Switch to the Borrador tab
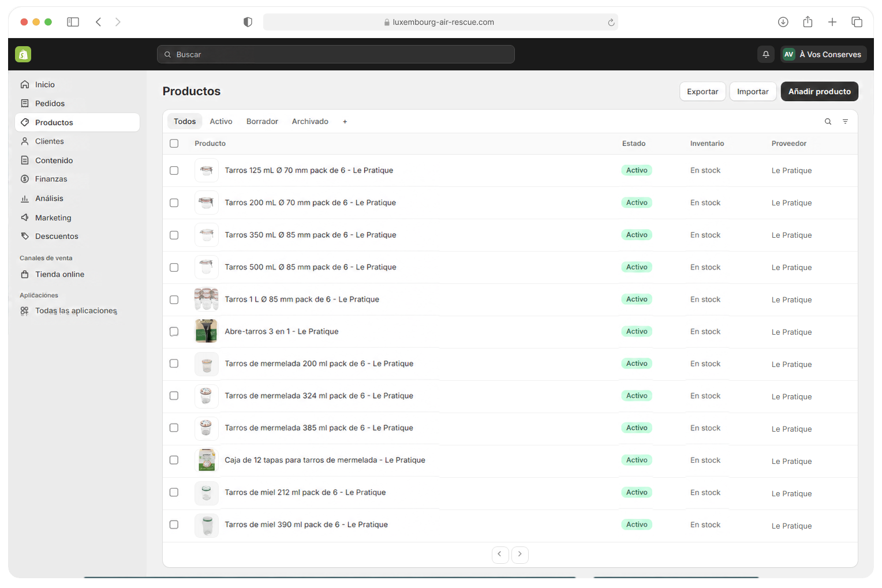The height and width of the screenshot is (588, 882). 262,122
